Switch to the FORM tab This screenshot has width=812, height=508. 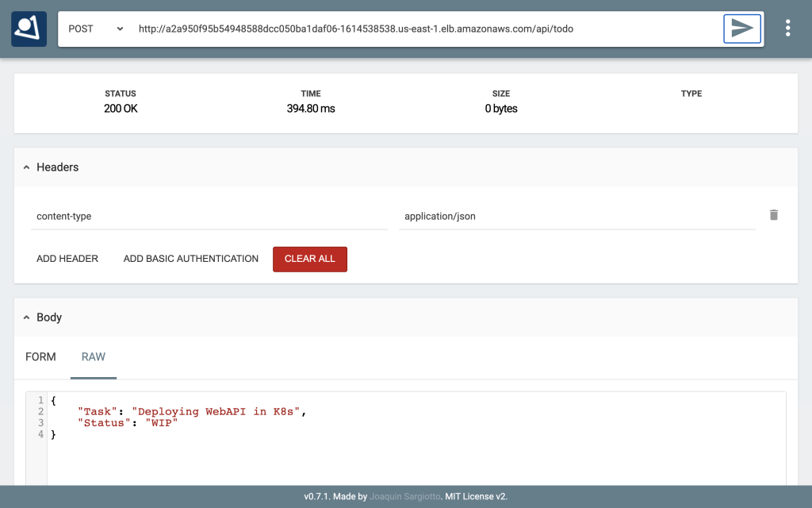click(40, 357)
